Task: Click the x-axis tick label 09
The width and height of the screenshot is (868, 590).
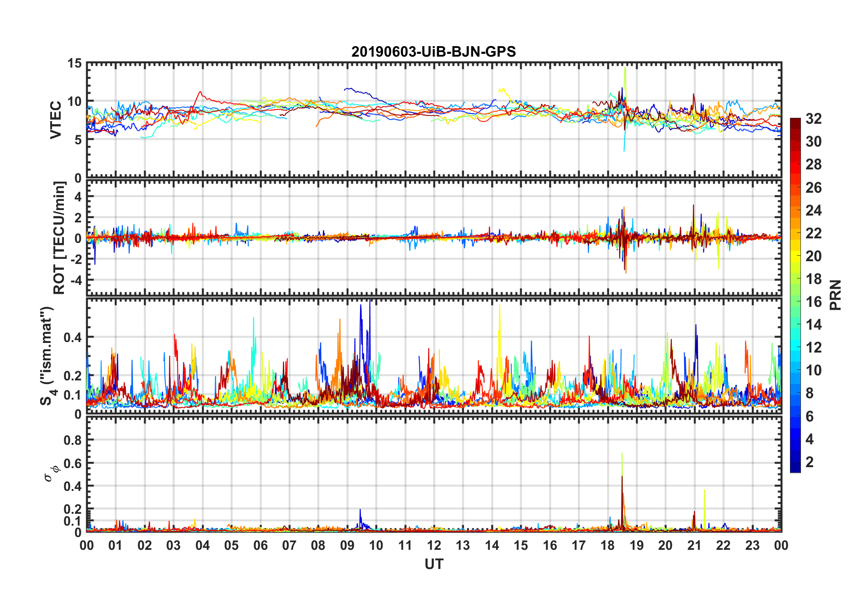Action: (347, 545)
